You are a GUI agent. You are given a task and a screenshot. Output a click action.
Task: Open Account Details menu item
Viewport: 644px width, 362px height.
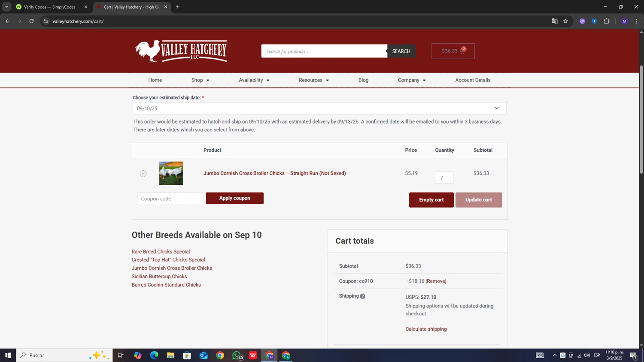(473, 80)
